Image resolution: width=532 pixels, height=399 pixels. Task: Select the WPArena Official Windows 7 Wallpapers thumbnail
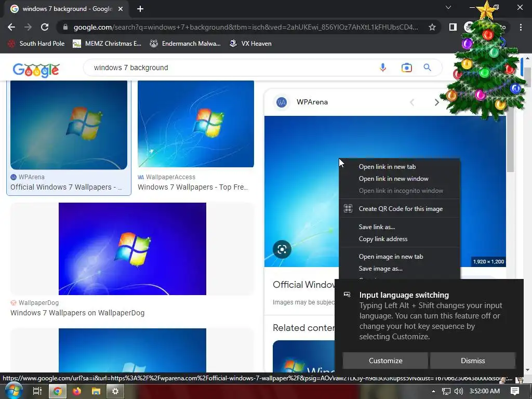(x=69, y=125)
